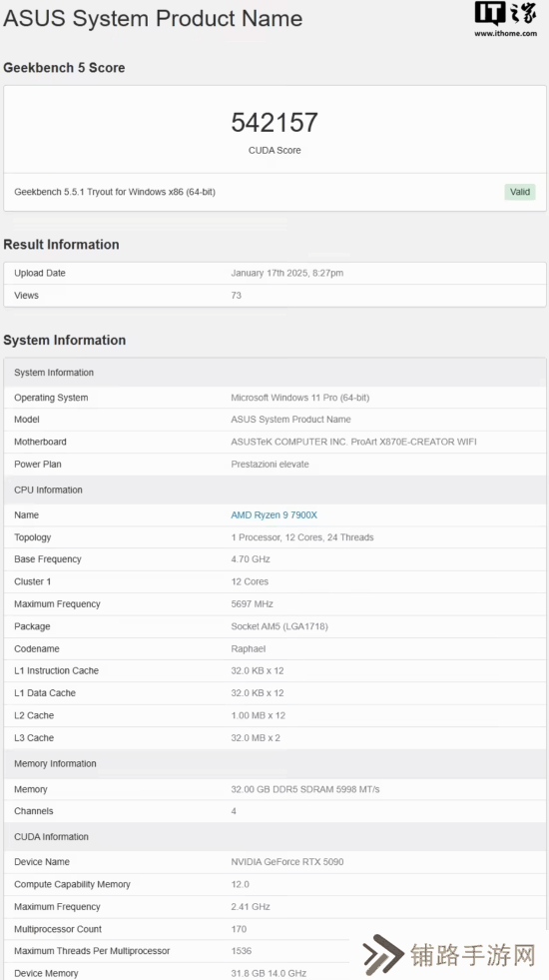Click the CUDA Information header row

pos(274,837)
